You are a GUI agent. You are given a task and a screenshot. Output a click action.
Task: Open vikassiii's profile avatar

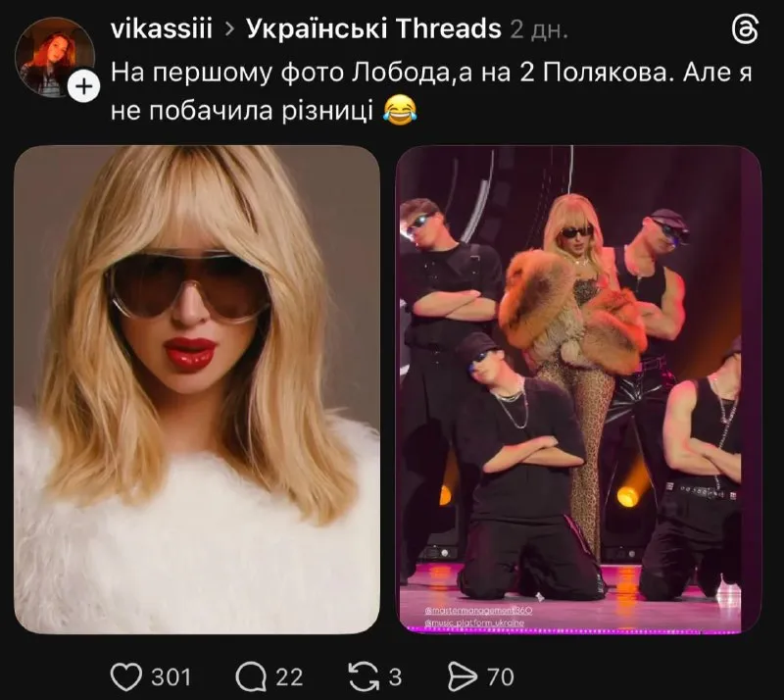click(x=54, y=57)
